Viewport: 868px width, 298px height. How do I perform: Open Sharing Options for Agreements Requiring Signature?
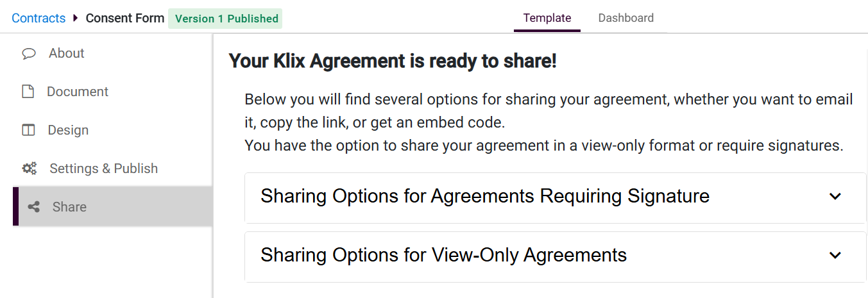coord(484,196)
